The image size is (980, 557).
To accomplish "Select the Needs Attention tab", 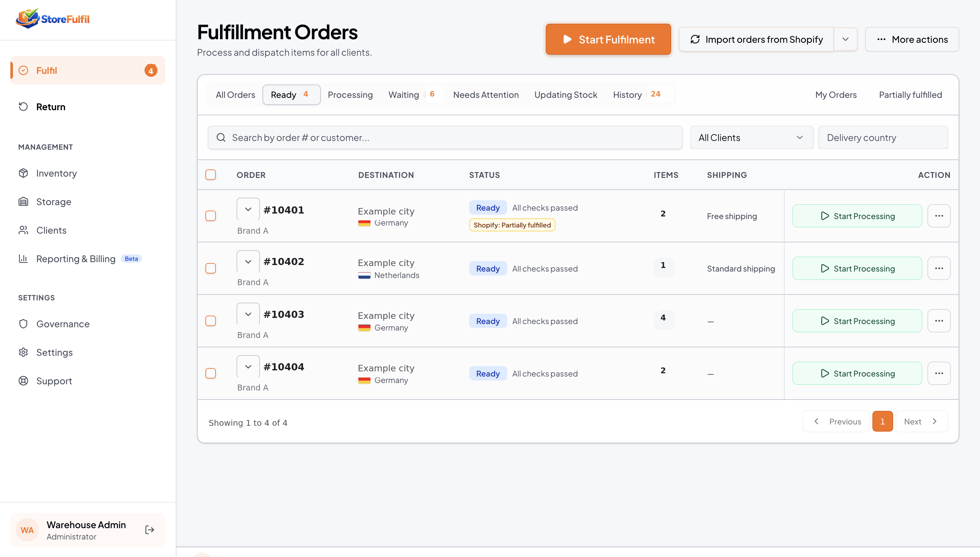I will pos(486,95).
